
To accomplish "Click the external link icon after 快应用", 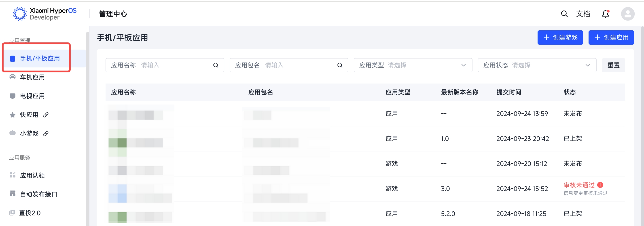I will [46, 115].
